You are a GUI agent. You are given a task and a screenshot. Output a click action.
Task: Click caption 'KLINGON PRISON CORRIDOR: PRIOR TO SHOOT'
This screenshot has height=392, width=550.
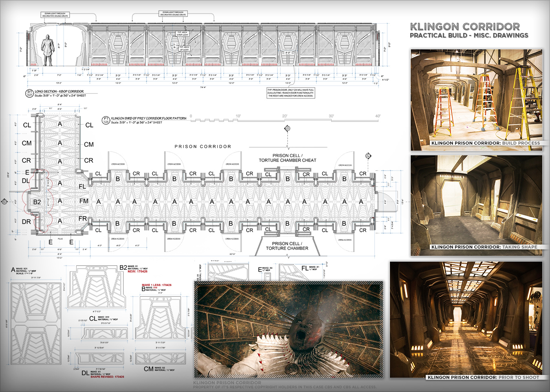tap(483, 377)
